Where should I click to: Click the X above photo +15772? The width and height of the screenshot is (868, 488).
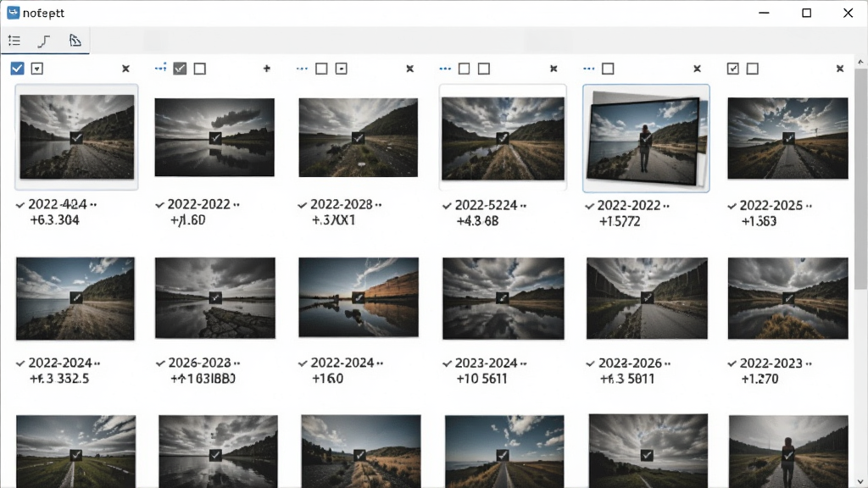[x=697, y=69]
